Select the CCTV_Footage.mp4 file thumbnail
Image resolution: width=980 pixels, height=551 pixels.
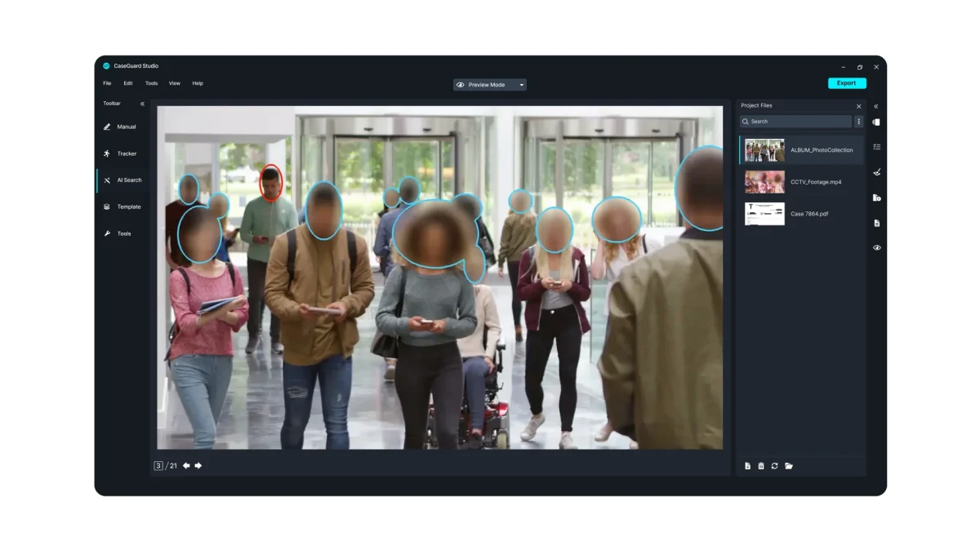tap(764, 182)
